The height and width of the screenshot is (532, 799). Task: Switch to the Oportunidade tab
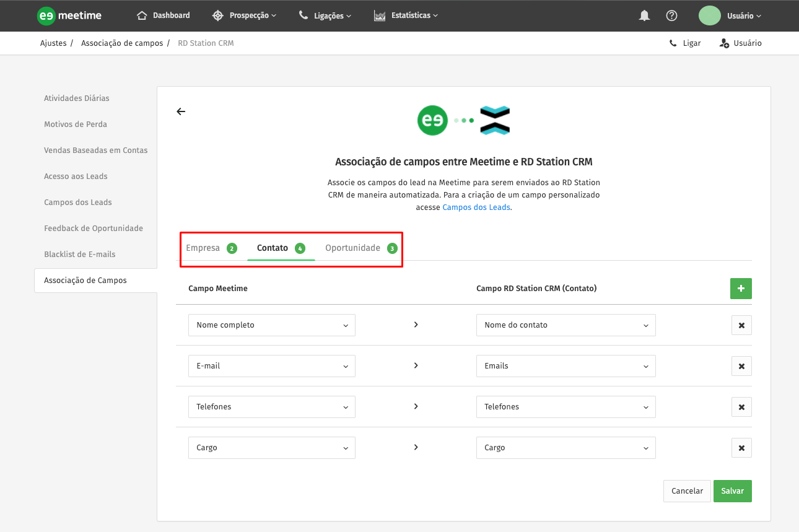pos(360,248)
